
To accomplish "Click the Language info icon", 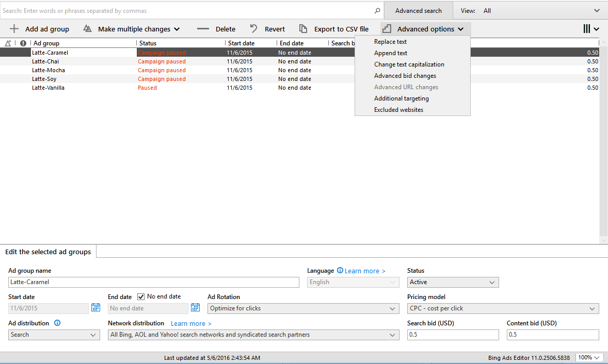I will [340, 270].
